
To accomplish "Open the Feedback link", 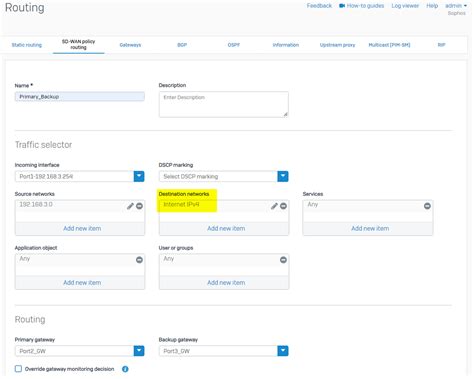I will [x=319, y=6].
